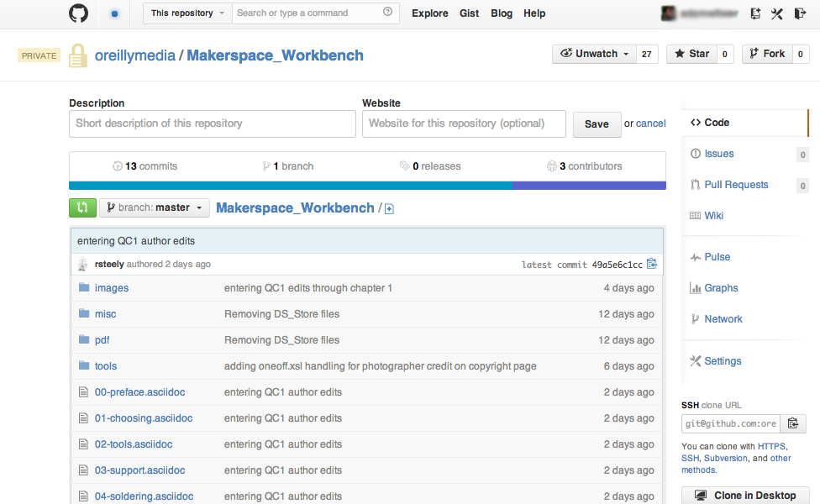Open the pdf folder
The image size is (820, 504).
click(102, 340)
